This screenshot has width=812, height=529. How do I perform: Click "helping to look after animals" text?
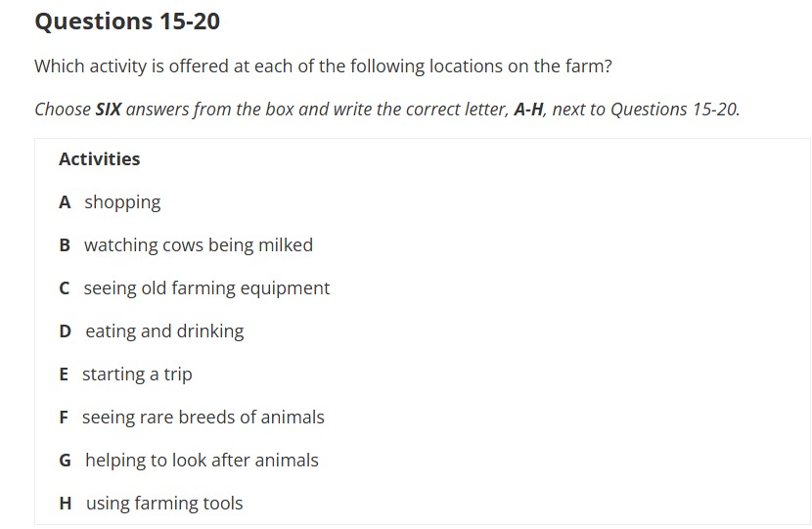coord(202,461)
